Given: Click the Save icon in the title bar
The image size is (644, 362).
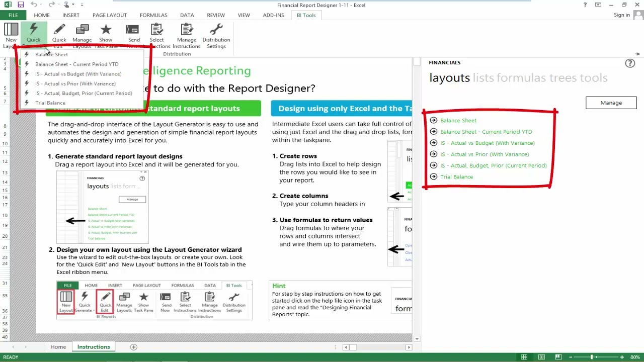Looking at the screenshot, I should coord(21,5).
